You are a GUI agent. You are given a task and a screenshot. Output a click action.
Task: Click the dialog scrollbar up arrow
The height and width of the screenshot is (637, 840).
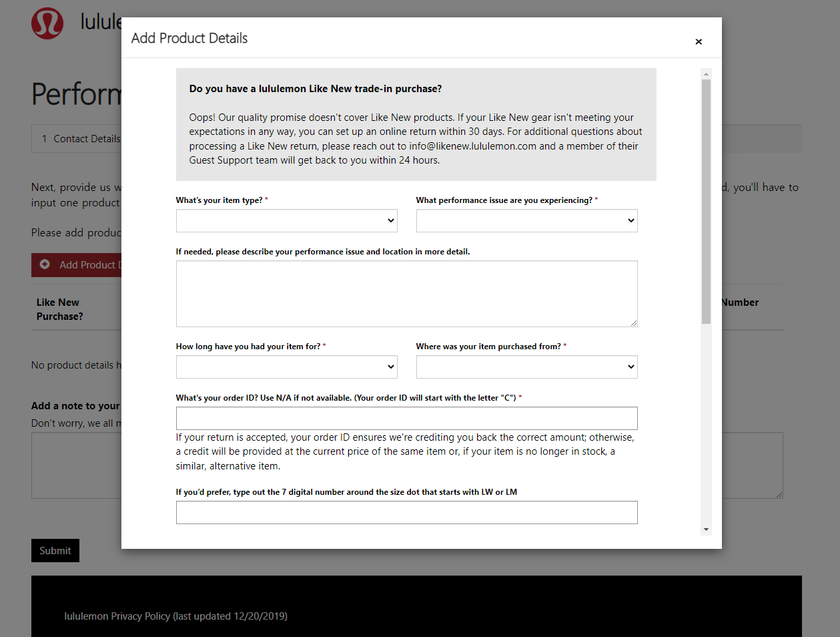tap(706, 74)
